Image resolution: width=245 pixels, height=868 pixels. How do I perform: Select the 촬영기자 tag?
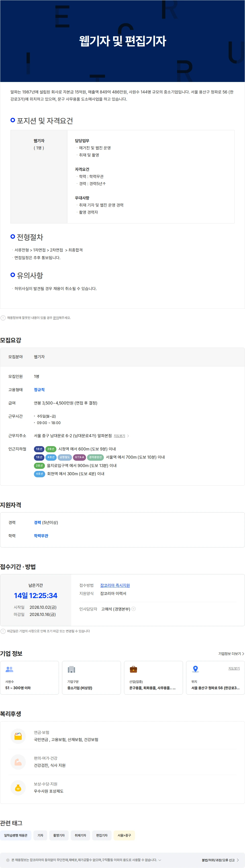tap(59, 835)
